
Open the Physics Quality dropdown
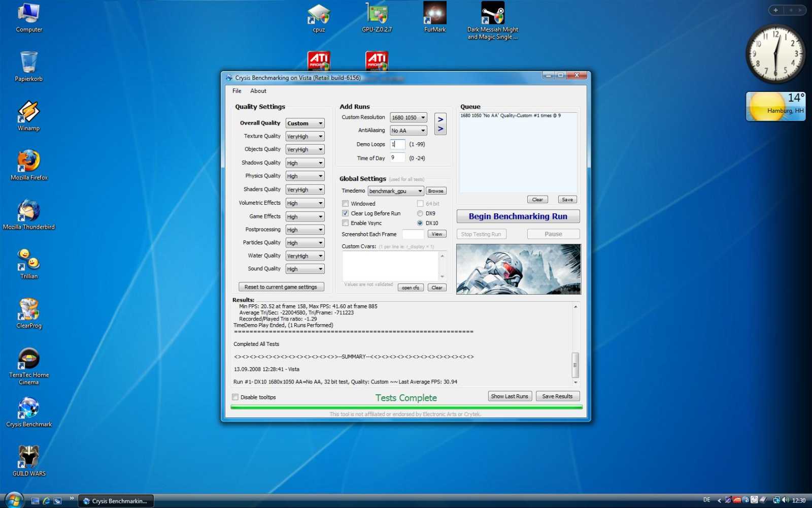(x=304, y=176)
